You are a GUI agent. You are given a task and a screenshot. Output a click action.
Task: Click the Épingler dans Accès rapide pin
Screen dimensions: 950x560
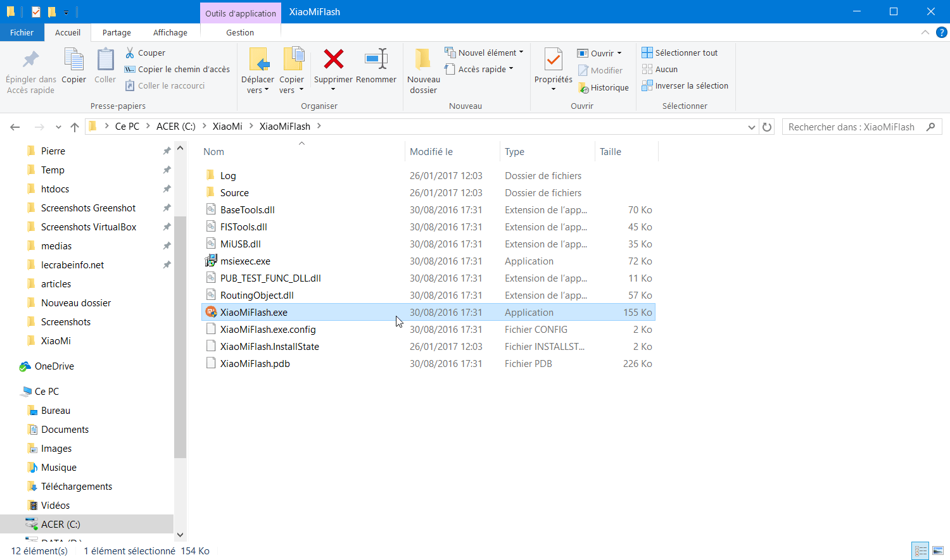point(30,60)
